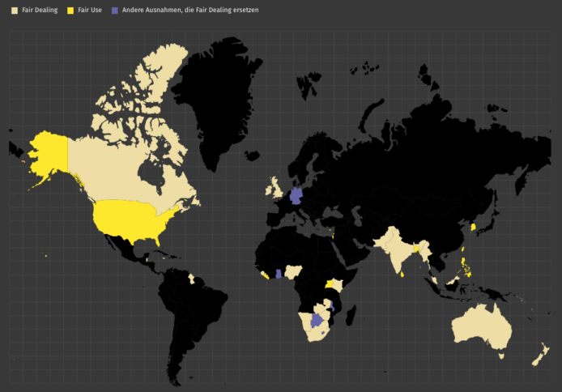The width and height of the screenshot is (562, 392).
Task: Toggle the "Fair Dealing" legend label
Action: coord(40,10)
